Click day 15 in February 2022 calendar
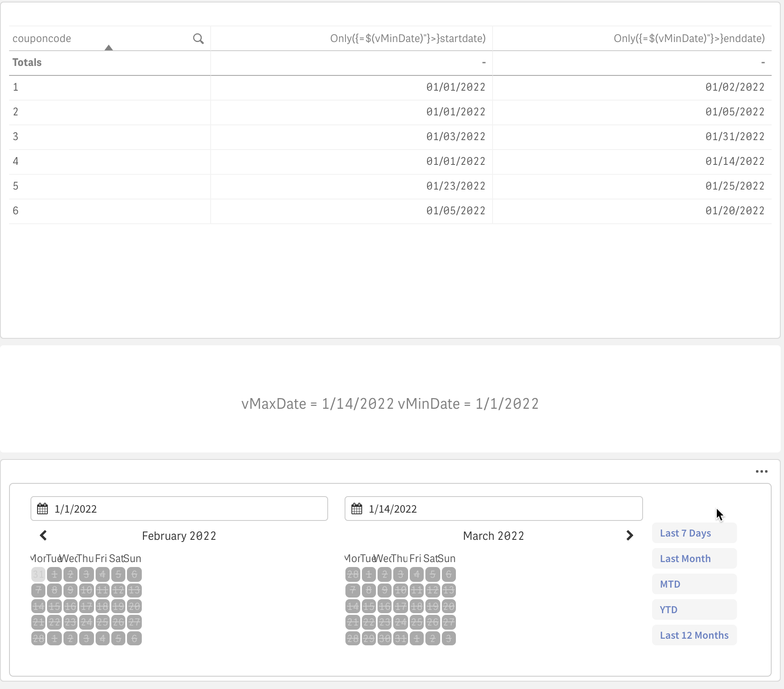 [54, 606]
